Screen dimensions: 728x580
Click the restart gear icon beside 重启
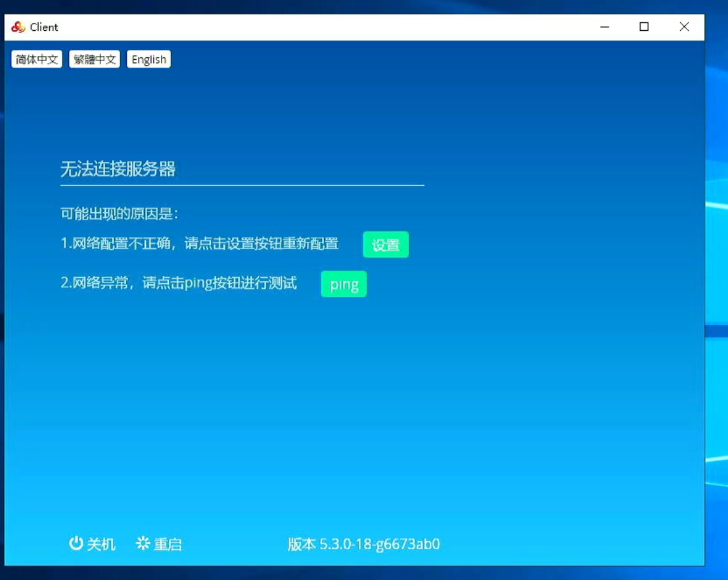coord(143,543)
